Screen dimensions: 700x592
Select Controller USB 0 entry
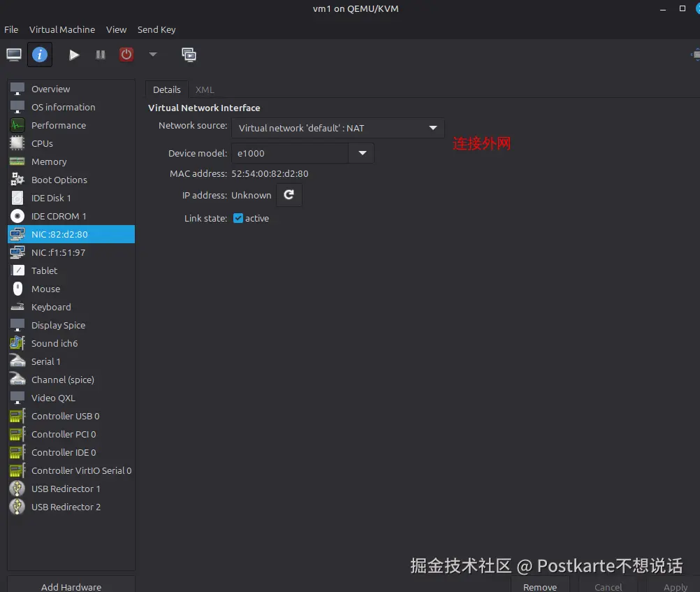(x=71, y=416)
